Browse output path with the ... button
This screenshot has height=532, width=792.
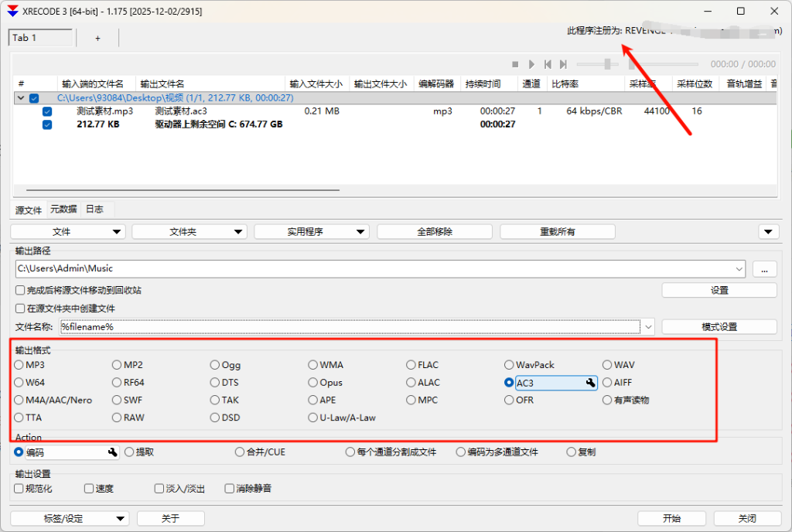pos(764,269)
